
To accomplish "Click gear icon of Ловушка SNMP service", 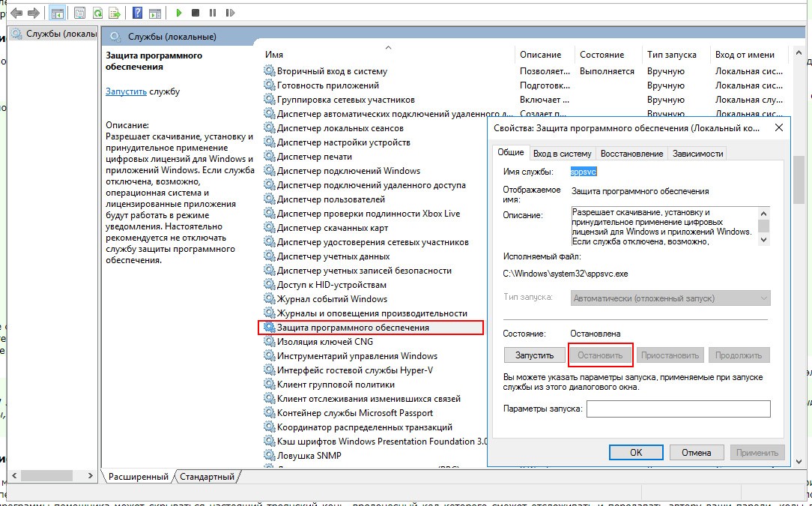I will [269, 456].
